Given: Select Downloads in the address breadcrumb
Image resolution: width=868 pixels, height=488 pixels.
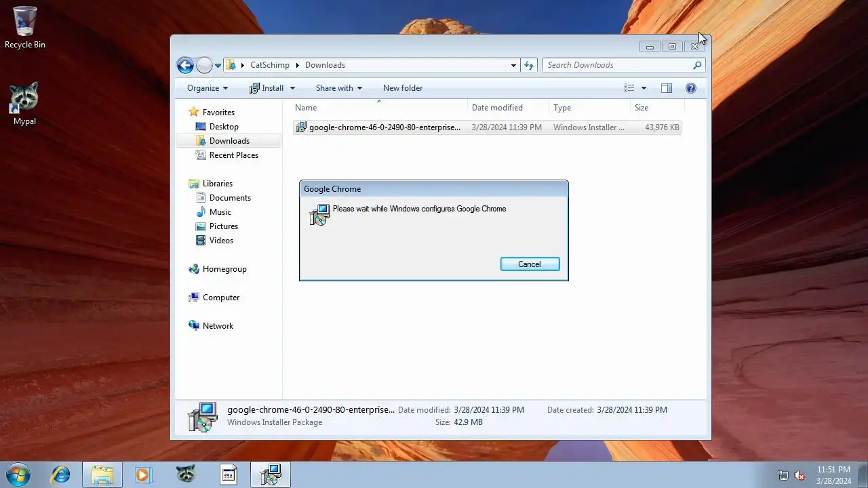Looking at the screenshot, I should tap(325, 65).
